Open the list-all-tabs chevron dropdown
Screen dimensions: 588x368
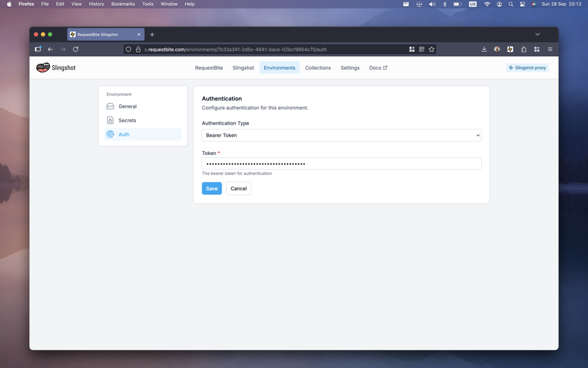point(537,34)
